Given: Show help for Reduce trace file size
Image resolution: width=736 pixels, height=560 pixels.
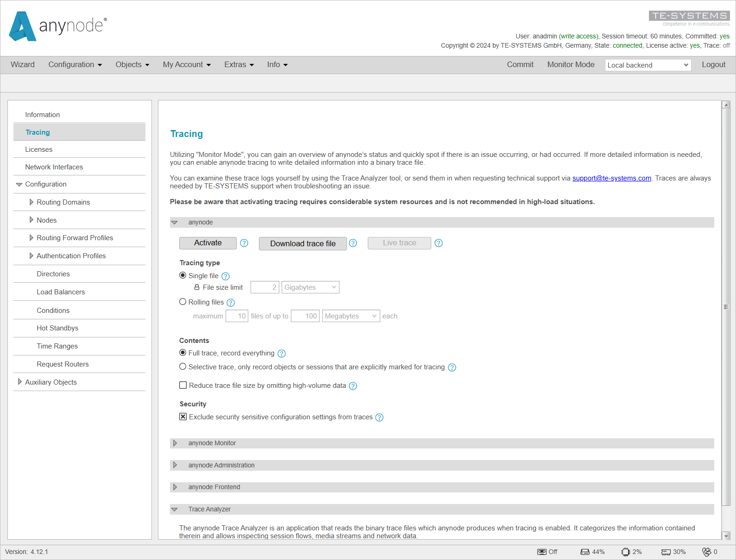Looking at the screenshot, I should pos(353,386).
